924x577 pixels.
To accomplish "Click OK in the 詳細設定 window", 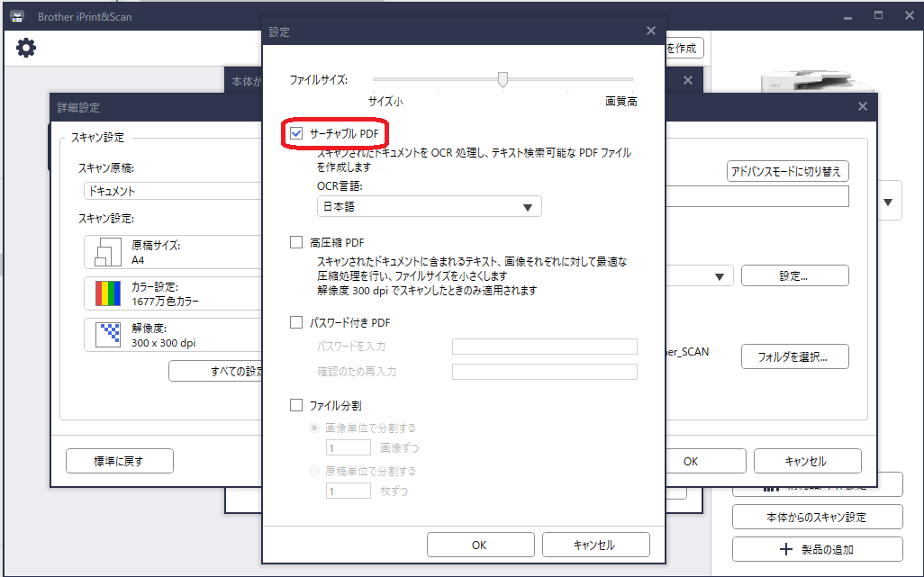I will click(x=706, y=461).
